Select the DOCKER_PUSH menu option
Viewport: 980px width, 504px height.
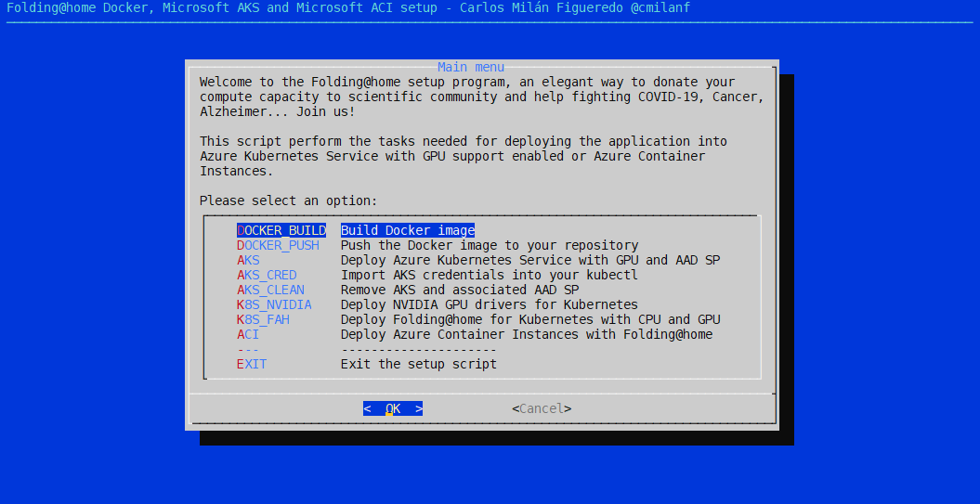click(278, 245)
